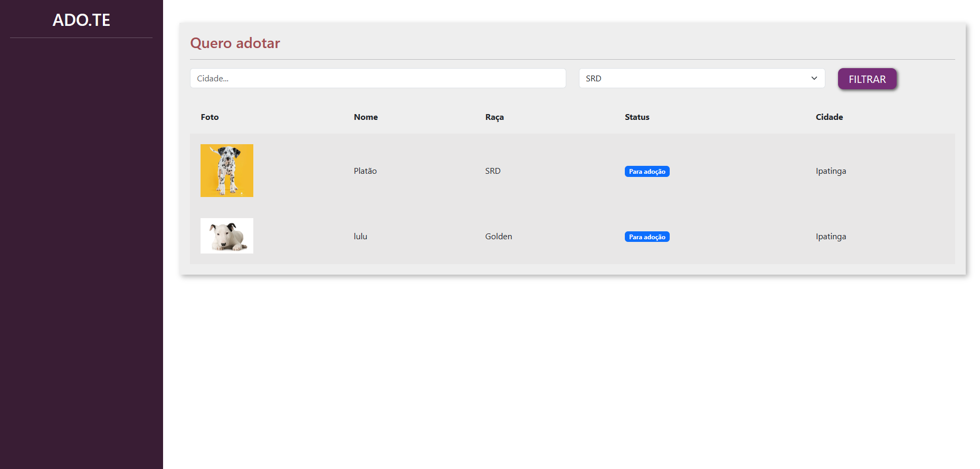Open the SRD breed dropdown

pyautogui.click(x=702, y=78)
